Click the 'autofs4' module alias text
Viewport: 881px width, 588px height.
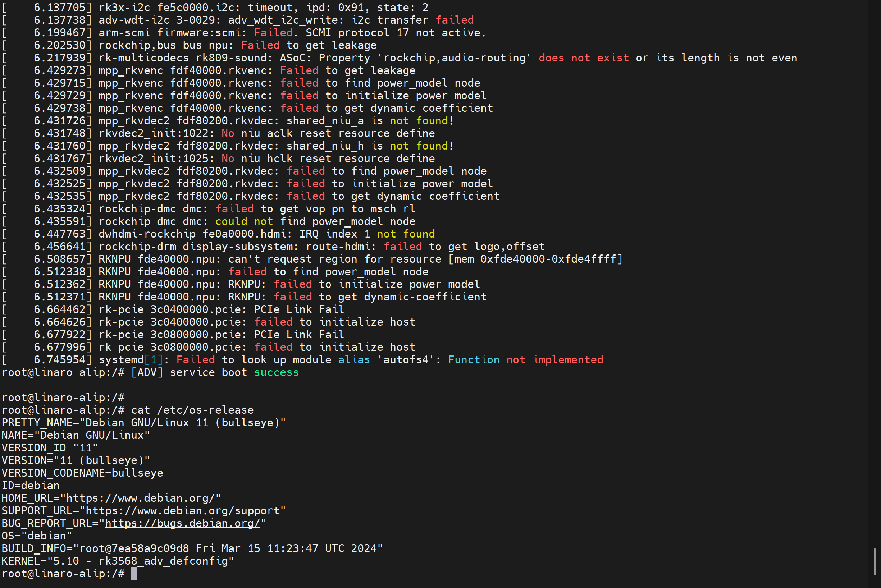pyautogui.click(x=406, y=360)
